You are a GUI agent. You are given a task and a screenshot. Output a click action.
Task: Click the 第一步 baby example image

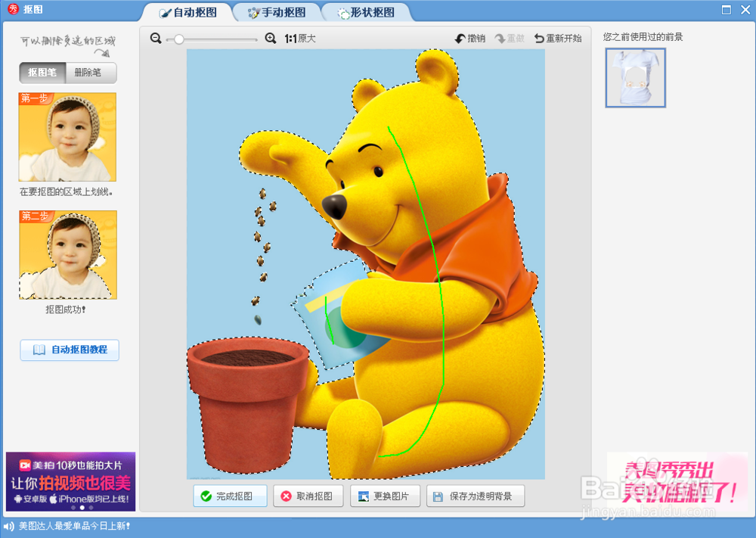point(67,137)
